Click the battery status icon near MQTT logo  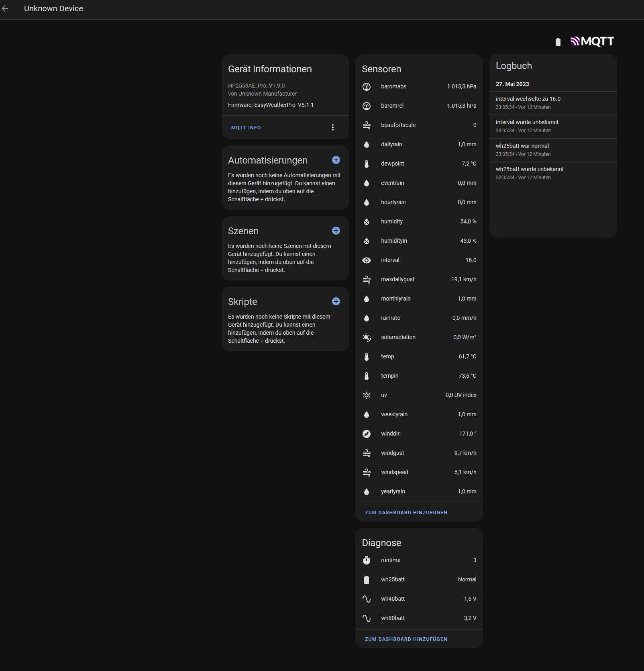click(558, 41)
